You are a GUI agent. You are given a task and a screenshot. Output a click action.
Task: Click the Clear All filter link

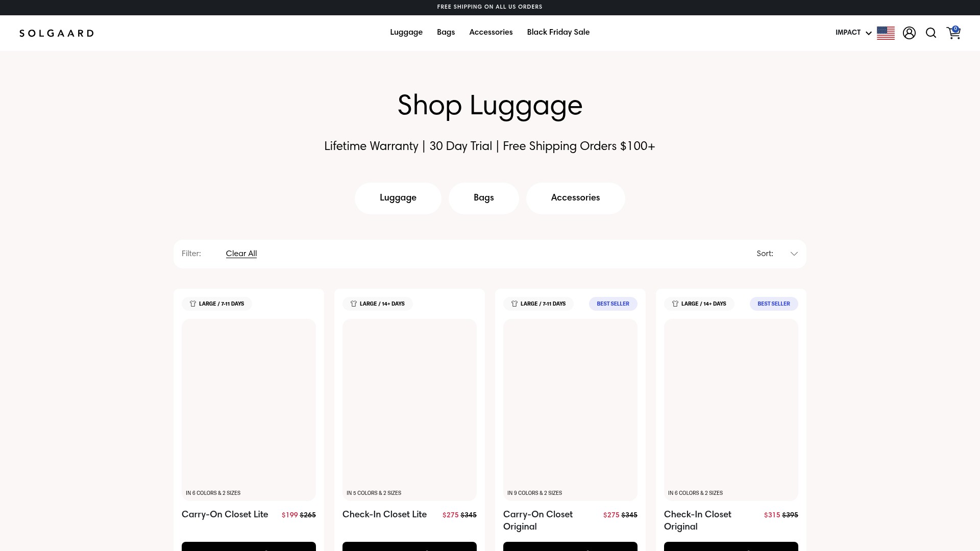coord(241,254)
